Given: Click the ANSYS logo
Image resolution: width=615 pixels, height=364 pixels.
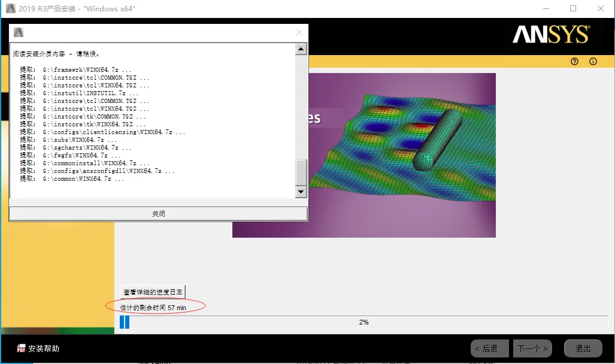Looking at the screenshot, I should coord(551,35).
